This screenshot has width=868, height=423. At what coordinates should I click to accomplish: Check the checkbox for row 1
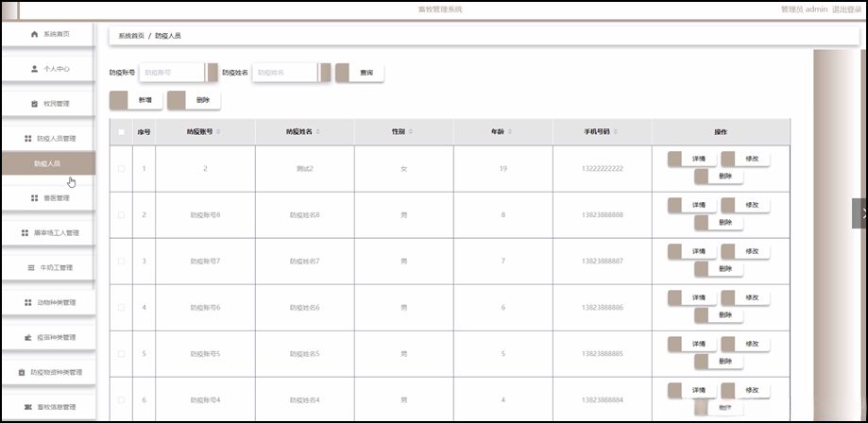pyautogui.click(x=121, y=169)
